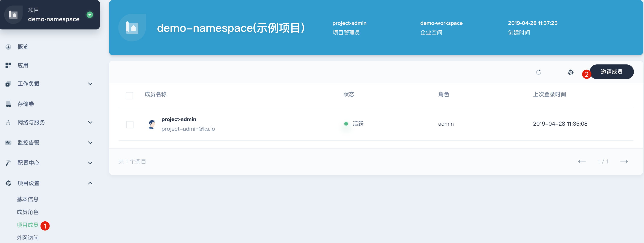The width and height of the screenshot is (644, 243).
Task: Open the project-admin member name link
Action: (179, 119)
